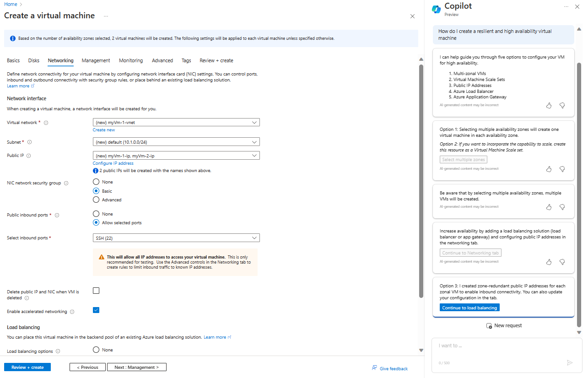588x378 pixels.
Task: Uncheck Enable accelerated networking checkbox
Action: (x=96, y=310)
